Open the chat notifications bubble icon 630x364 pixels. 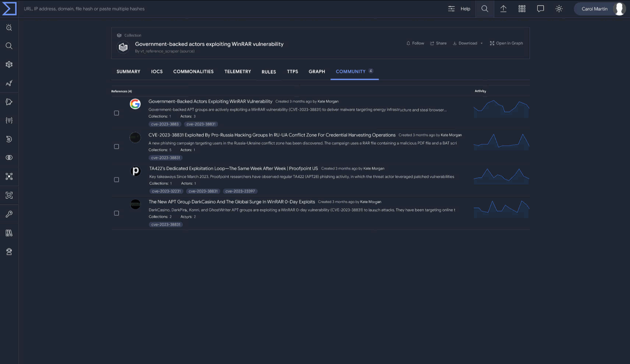(x=541, y=9)
